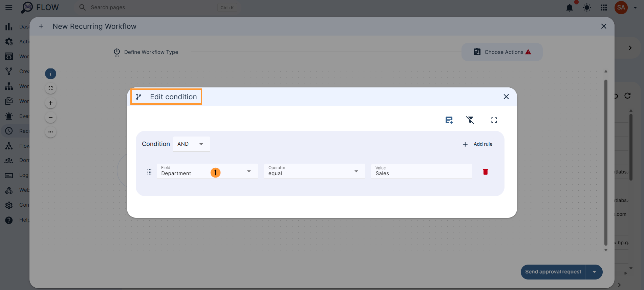Open the notifications bell
This screenshot has width=644, height=290.
570,7
